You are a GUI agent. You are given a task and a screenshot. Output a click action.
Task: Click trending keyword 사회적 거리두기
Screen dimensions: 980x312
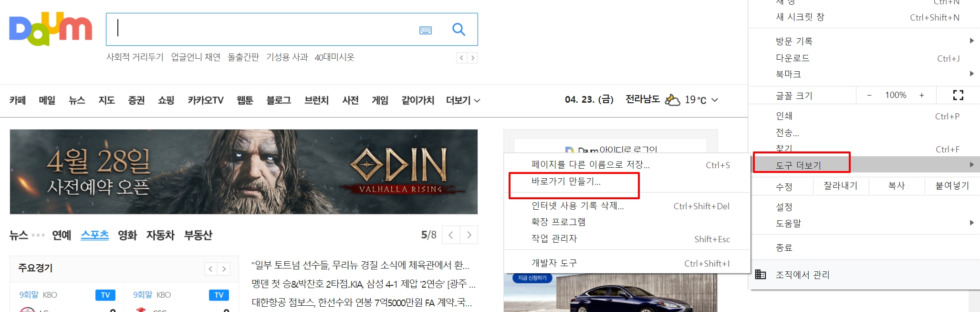click(135, 57)
